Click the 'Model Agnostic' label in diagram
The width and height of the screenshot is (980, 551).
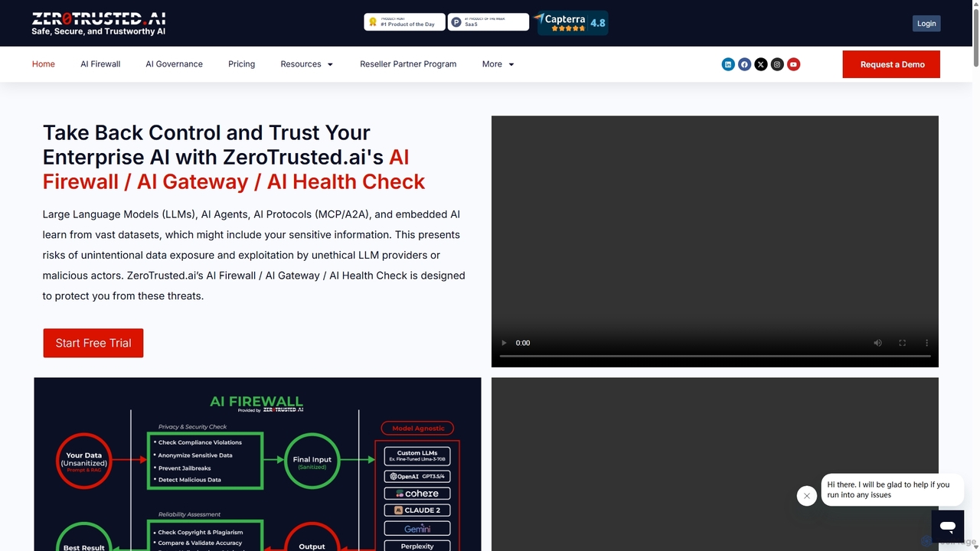tap(418, 429)
